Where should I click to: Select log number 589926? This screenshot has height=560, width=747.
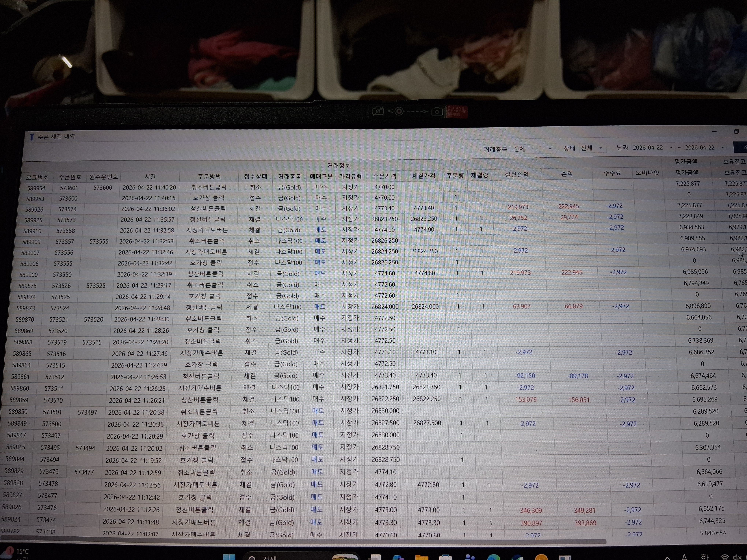click(34, 209)
